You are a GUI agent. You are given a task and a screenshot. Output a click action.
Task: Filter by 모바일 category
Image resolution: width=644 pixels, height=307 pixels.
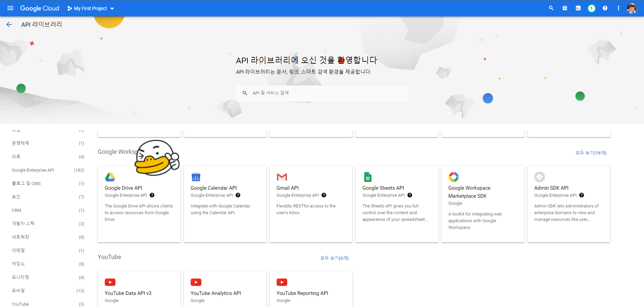pyautogui.click(x=48, y=291)
